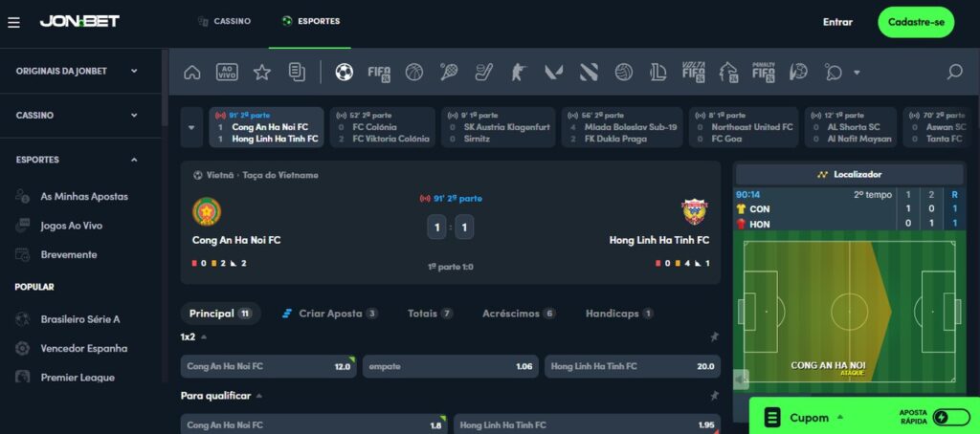Open Brasileiro Série A
The height and width of the screenshot is (434, 980).
[80, 319]
